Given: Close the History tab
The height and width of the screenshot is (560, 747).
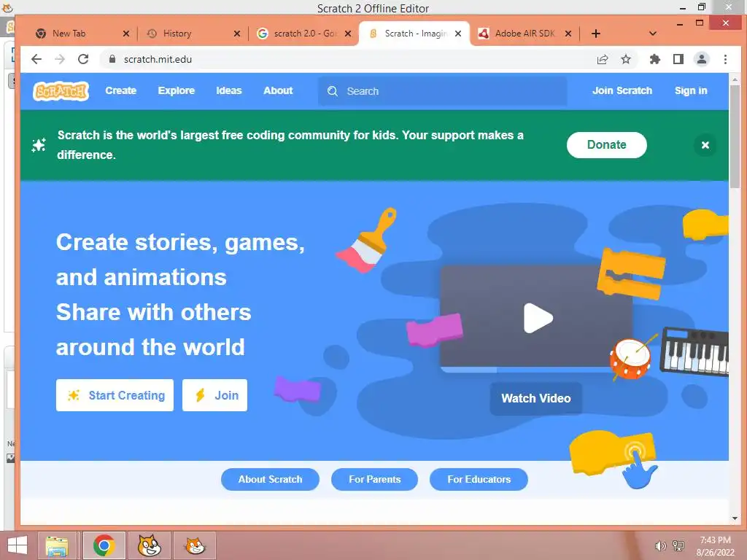Looking at the screenshot, I should (x=237, y=34).
